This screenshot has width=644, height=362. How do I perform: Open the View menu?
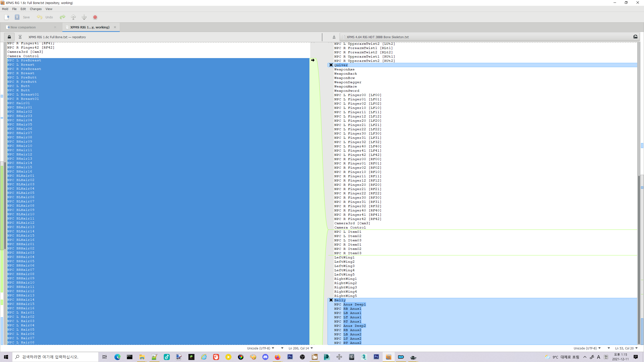(49, 9)
